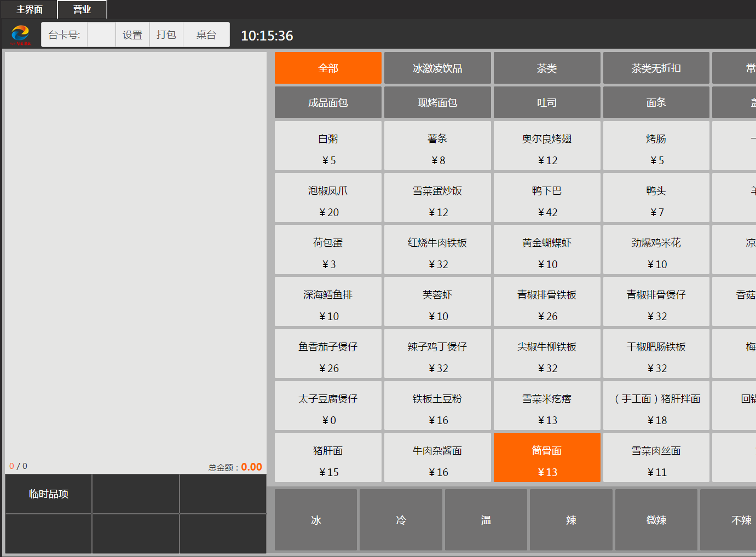Filter by 冰激凌饮品 category
Image resolution: width=756 pixels, height=557 pixels.
point(437,68)
